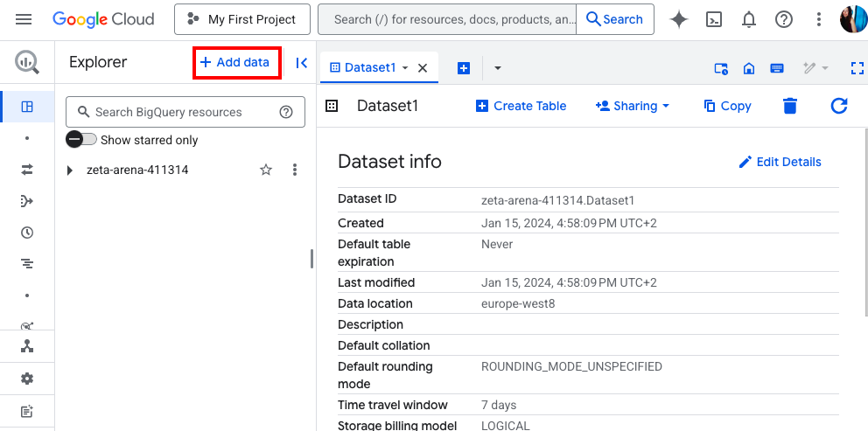Click the Created row date value
Viewport: 868px width, 431px height.
point(569,224)
